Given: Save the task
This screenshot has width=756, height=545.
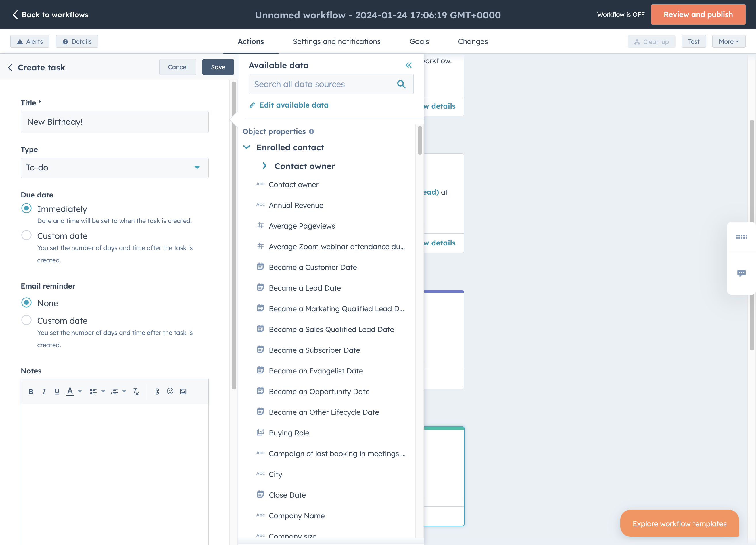Looking at the screenshot, I should (x=218, y=67).
